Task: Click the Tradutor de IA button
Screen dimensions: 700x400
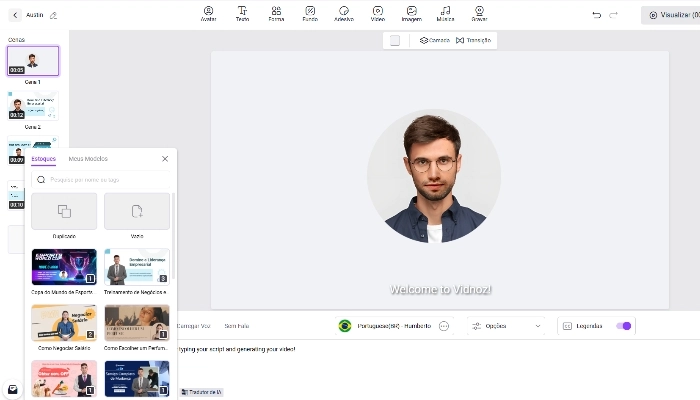Action: pyautogui.click(x=201, y=392)
